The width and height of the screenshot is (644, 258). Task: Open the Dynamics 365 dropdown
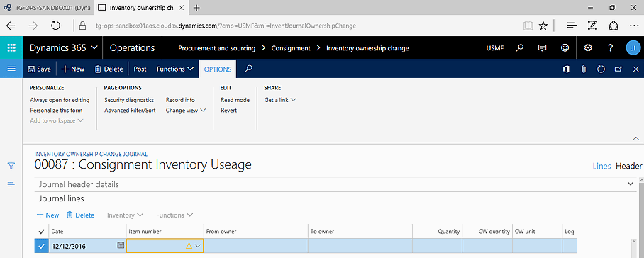point(64,48)
